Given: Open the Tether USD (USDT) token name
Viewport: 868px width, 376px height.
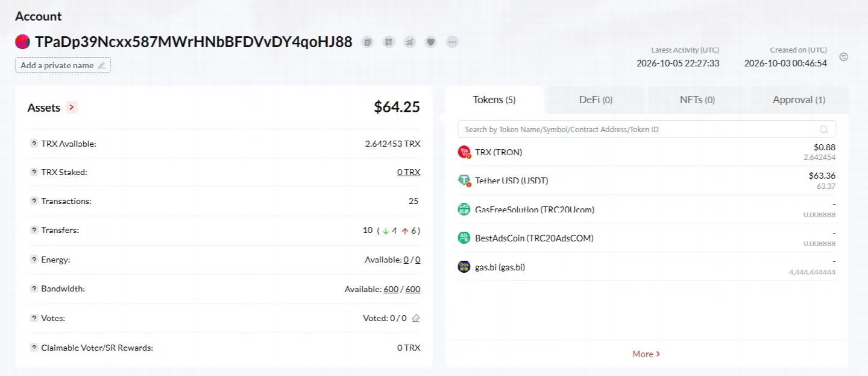Looking at the screenshot, I should 512,180.
